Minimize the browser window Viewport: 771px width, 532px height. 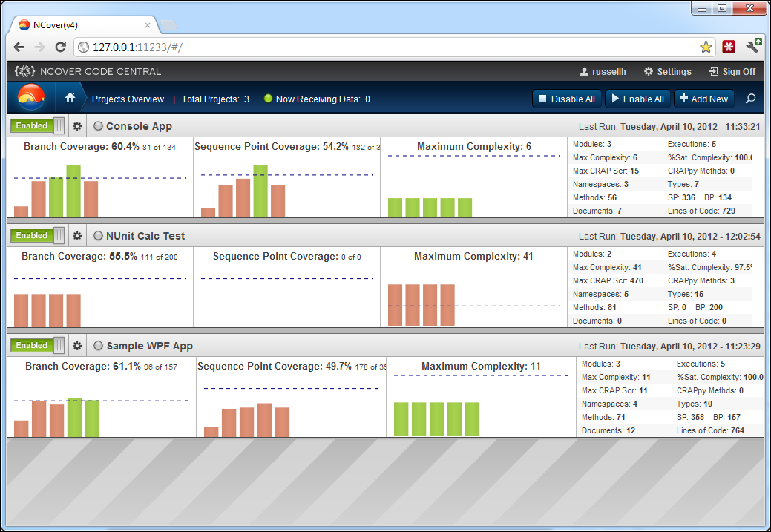tap(702, 8)
